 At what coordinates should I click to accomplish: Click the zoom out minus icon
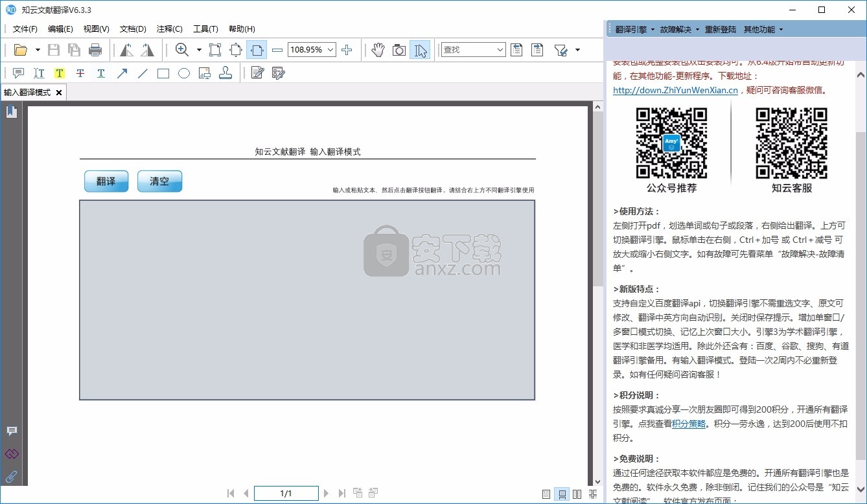277,50
